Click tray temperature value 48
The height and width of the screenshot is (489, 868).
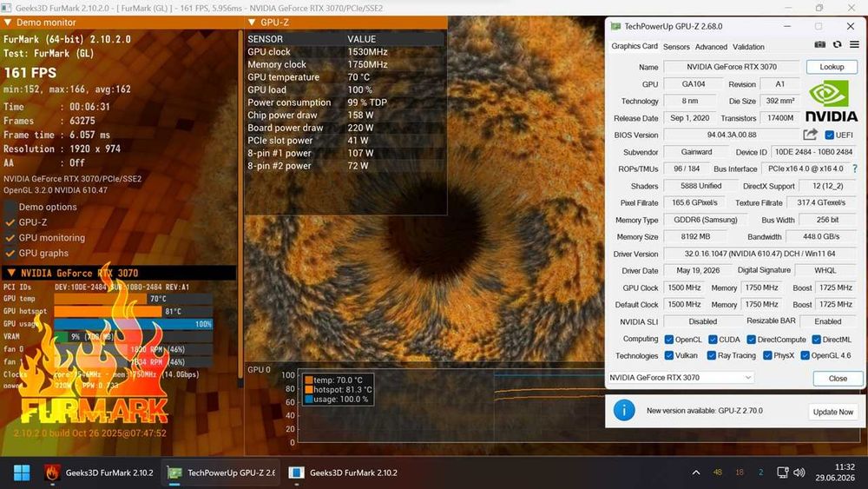pyautogui.click(x=718, y=472)
